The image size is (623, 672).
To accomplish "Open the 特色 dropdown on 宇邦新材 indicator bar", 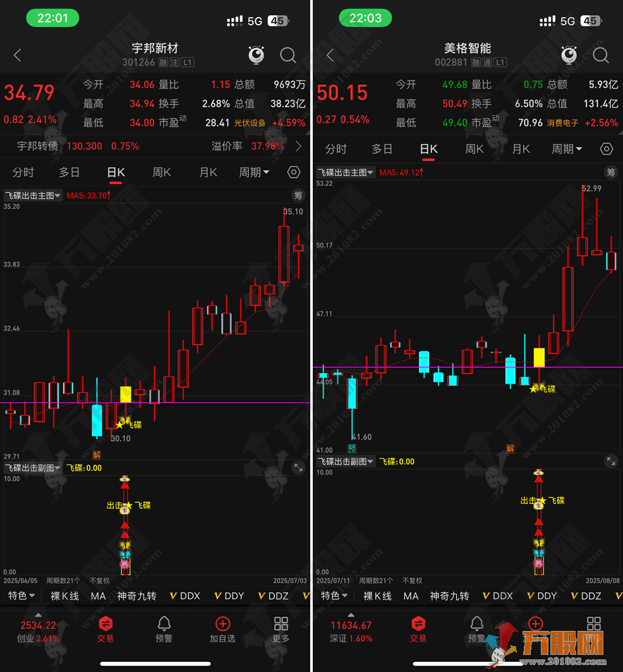I will pyautogui.click(x=21, y=596).
